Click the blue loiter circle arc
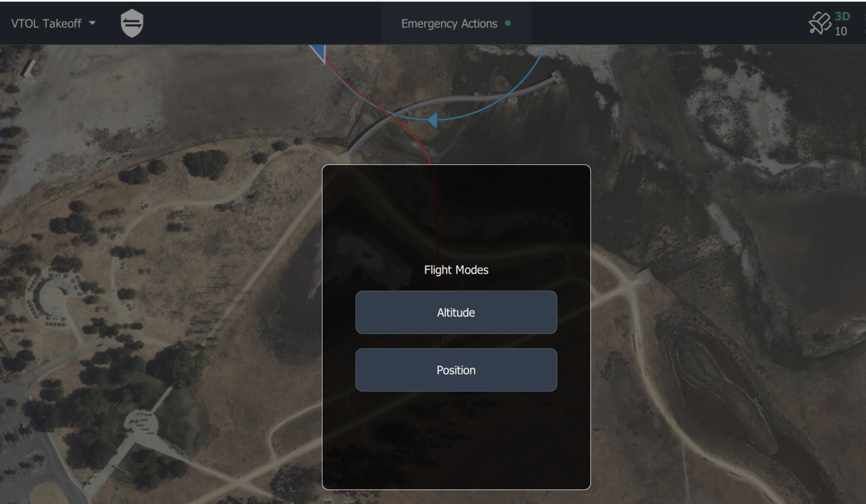866x504 pixels. coord(500,98)
